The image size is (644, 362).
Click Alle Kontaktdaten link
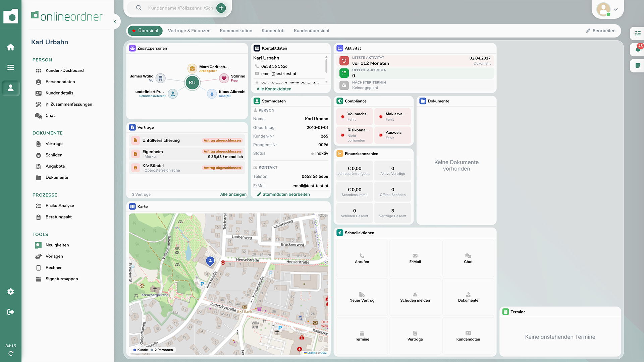coord(274,89)
